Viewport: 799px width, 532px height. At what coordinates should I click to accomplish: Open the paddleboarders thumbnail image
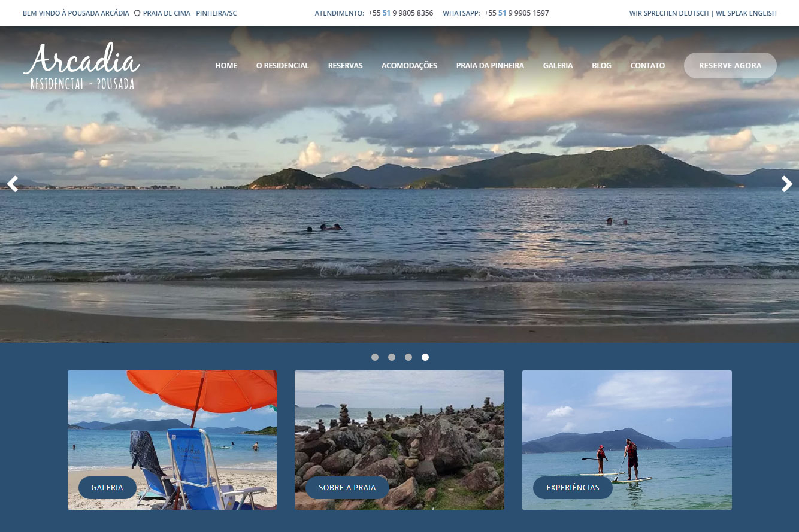[x=627, y=440]
